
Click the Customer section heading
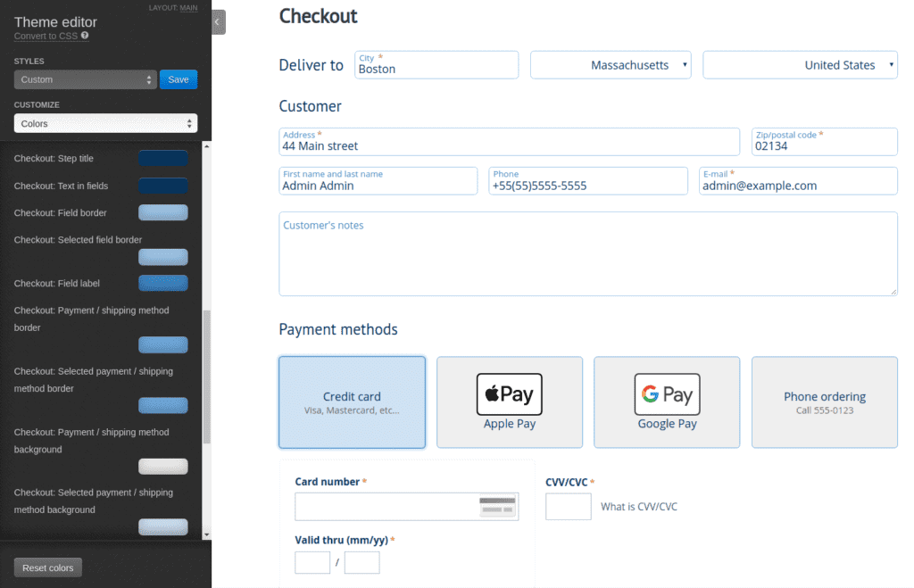pos(310,106)
